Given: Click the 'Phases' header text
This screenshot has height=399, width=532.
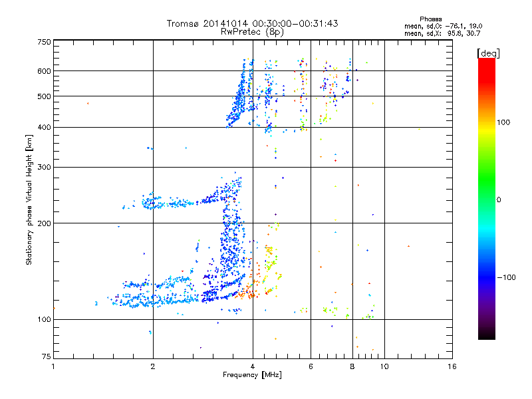Looking at the screenshot, I should (430, 19).
